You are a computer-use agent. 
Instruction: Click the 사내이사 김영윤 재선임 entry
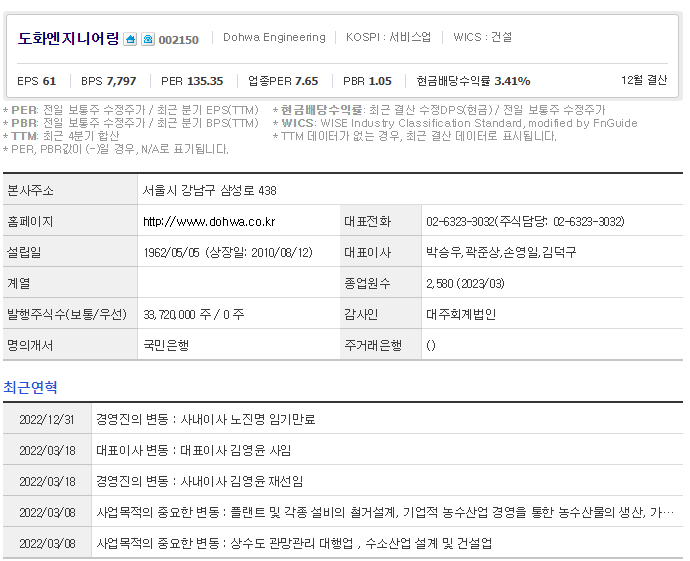pyautogui.click(x=200, y=481)
